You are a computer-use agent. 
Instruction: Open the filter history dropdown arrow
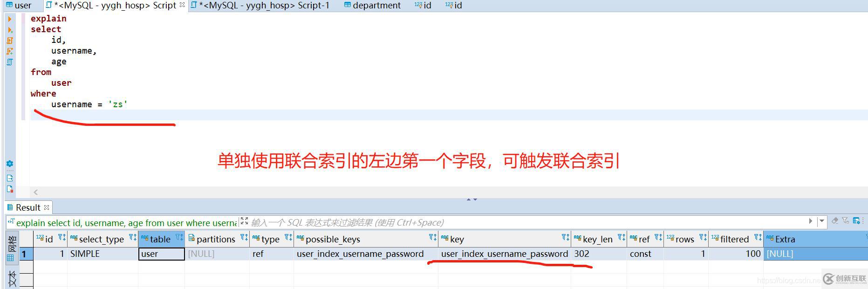[x=822, y=221]
